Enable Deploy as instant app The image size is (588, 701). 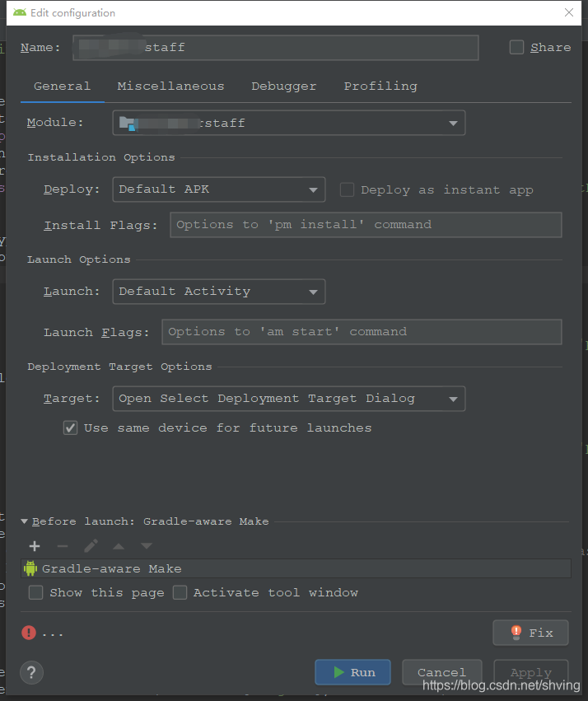tap(347, 189)
